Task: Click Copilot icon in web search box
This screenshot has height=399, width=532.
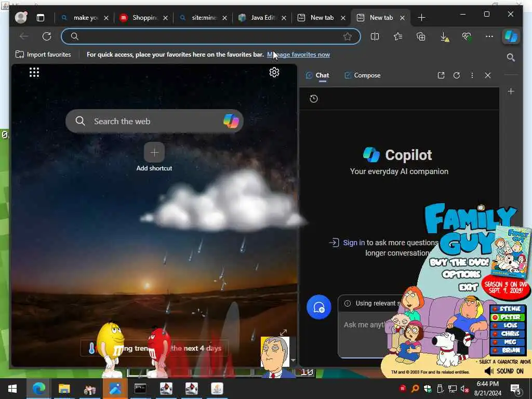Action: tap(231, 121)
